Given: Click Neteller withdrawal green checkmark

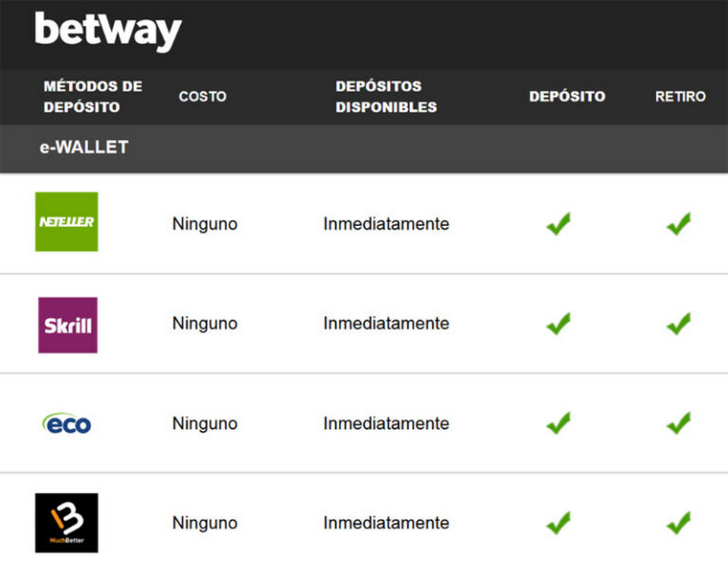Looking at the screenshot, I should click(x=678, y=224).
